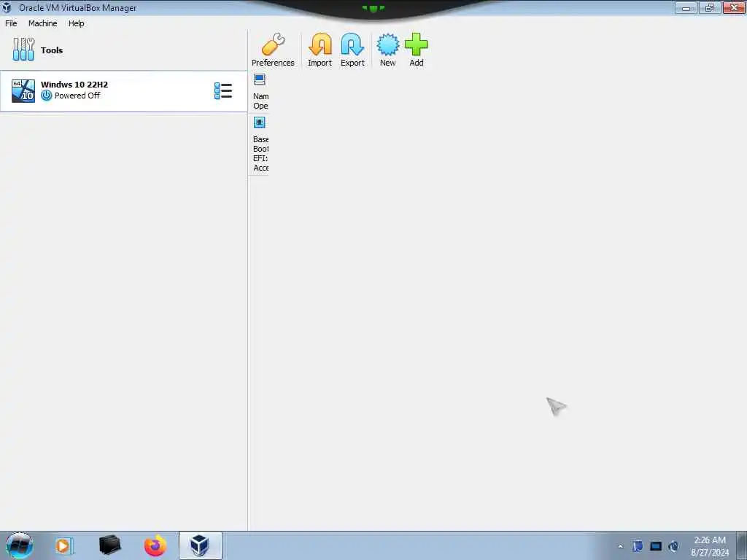This screenshot has height=560, width=747.
Task: Open the Machine menu
Action: [x=43, y=23]
